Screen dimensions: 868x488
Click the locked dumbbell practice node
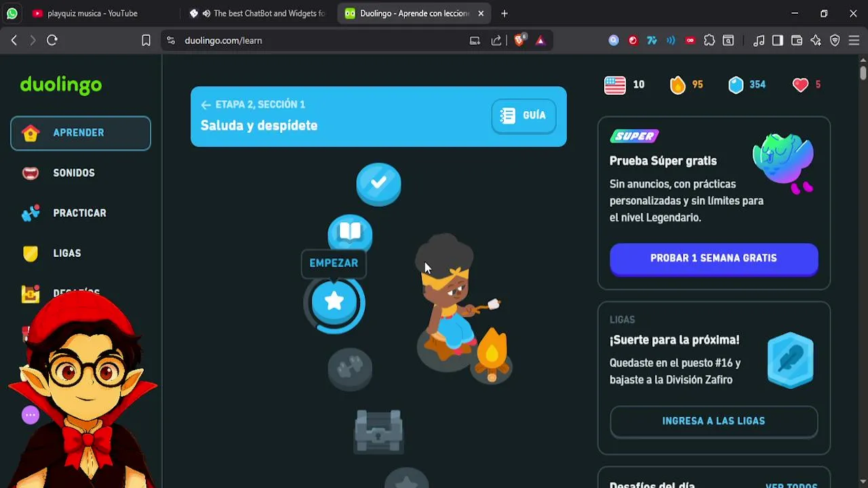(x=350, y=369)
